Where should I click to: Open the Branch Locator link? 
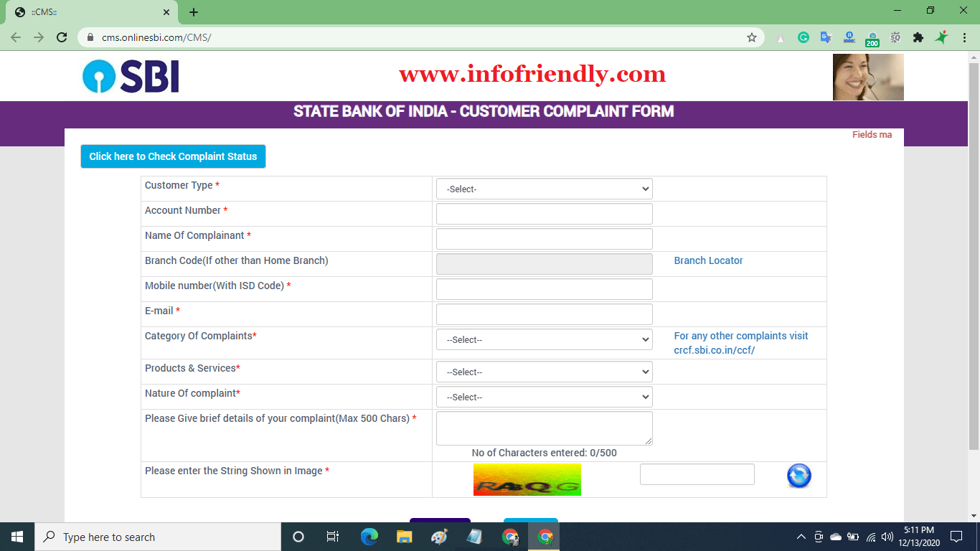(x=708, y=260)
